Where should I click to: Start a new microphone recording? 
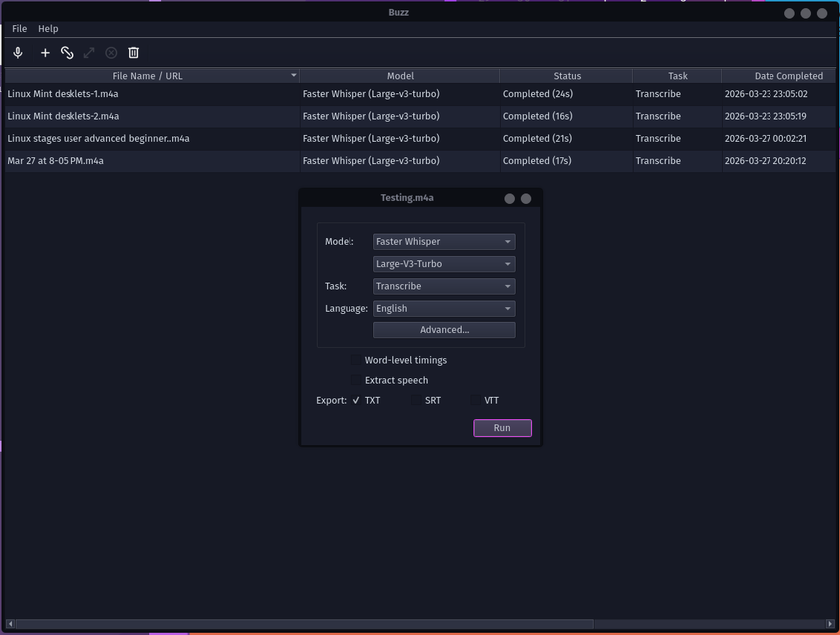tap(18, 53)
